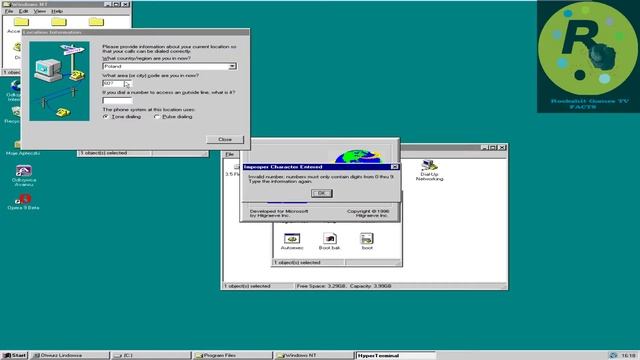This screenshot has height=360, width=640.
Task: Expand the country/region dropdown showing Poland
Action: pyautogui.click(x=232, y=66)
